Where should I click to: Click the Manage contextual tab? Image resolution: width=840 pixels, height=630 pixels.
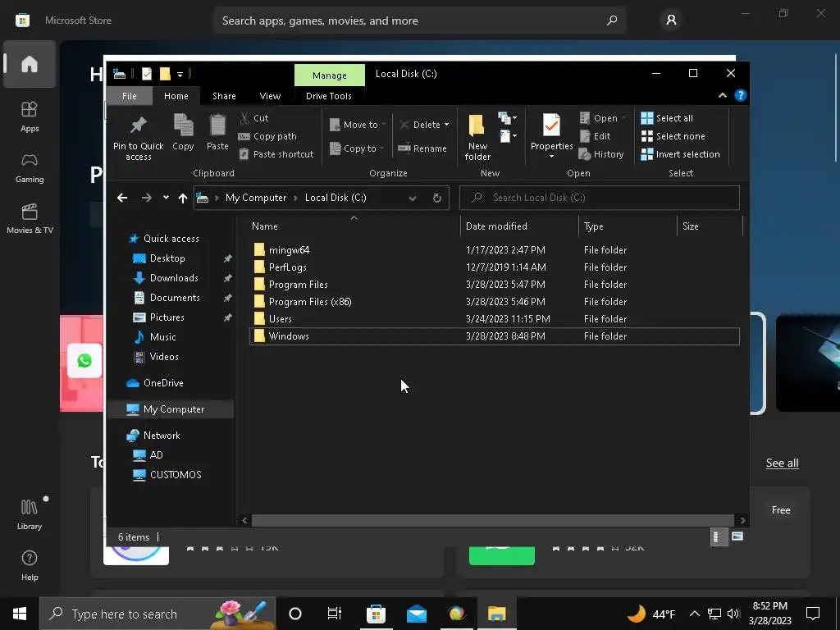point(330,75)
